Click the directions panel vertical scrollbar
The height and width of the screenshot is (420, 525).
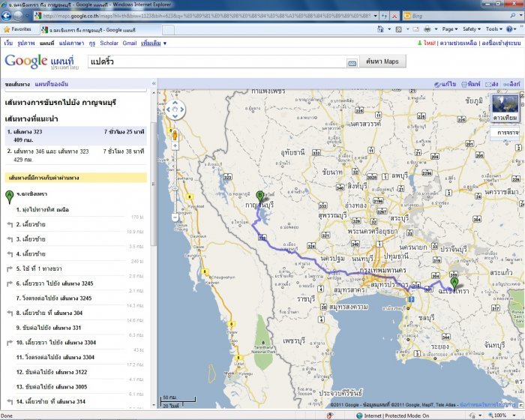pos(154,184)
